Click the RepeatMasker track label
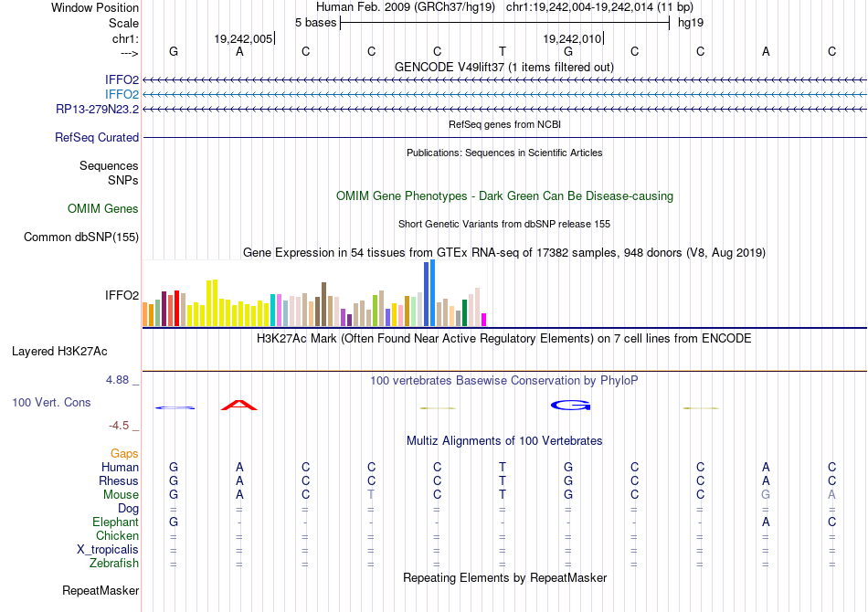Screen dimensions: 868x612 [x=101, y=590]
